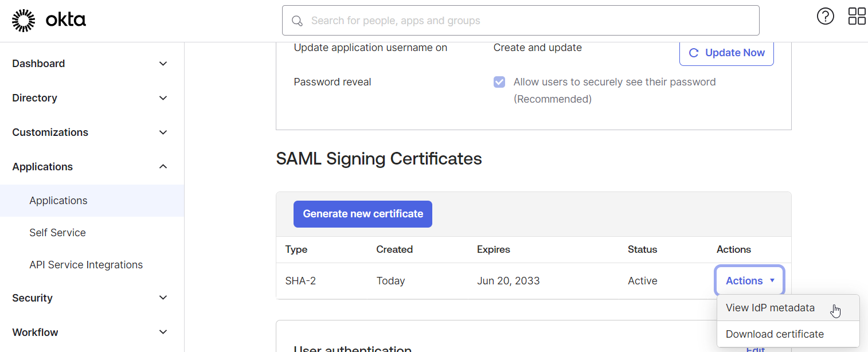Open API Service Integrations in the sidebar
Viewport: 868px width, 352px height.
pos(86,264)
